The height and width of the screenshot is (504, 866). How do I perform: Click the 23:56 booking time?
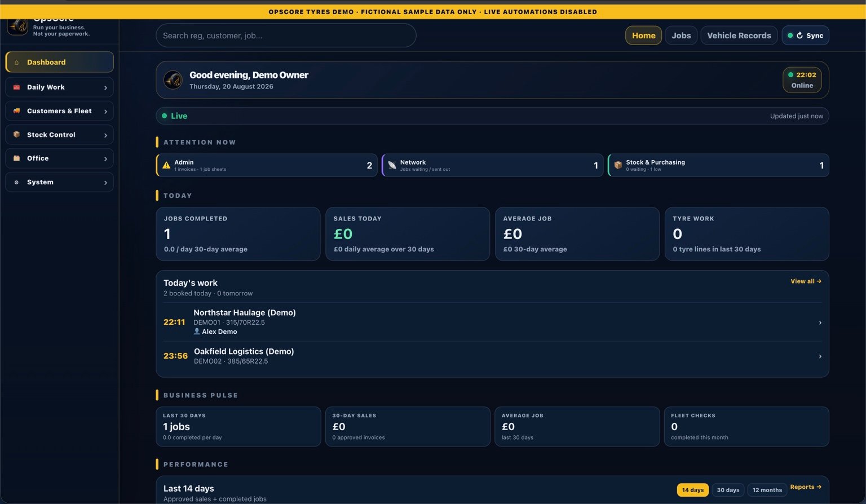coord(175,356)
